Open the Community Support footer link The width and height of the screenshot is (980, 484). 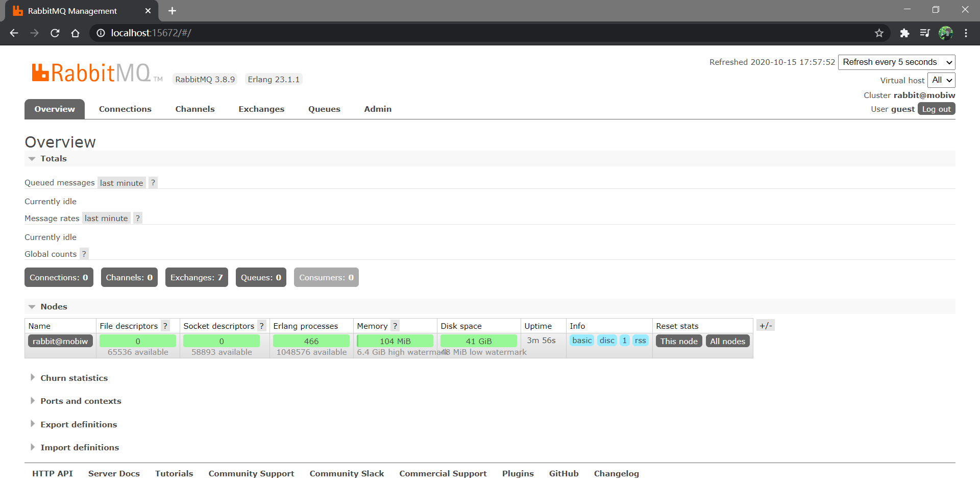click(251, 474)
